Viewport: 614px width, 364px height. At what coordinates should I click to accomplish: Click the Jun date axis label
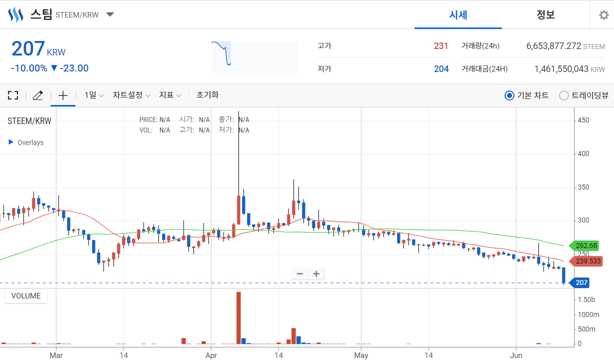pos(515,355)
